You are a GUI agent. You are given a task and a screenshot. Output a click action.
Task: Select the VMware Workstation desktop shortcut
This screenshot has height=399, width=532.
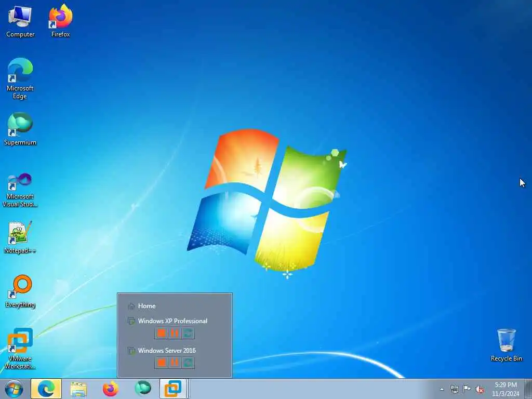pos(20,349)
